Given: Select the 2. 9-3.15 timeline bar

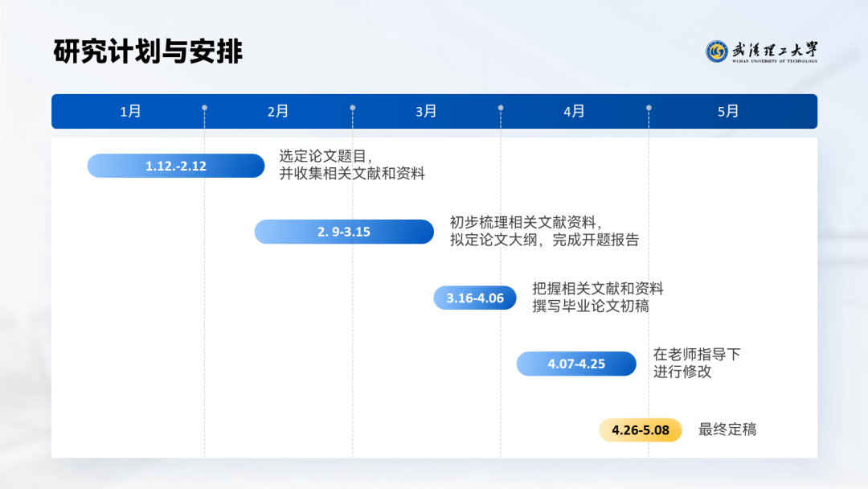Looking at the screenshot, I should pos(344,232).
